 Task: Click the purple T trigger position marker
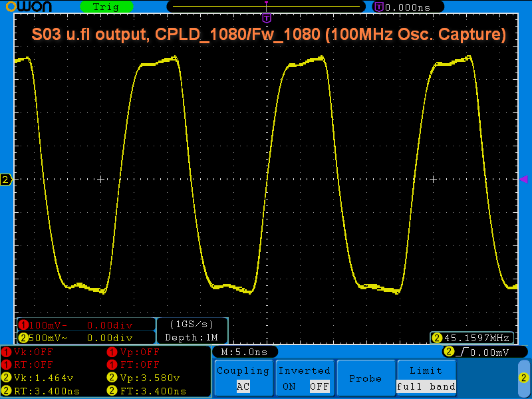267,18
